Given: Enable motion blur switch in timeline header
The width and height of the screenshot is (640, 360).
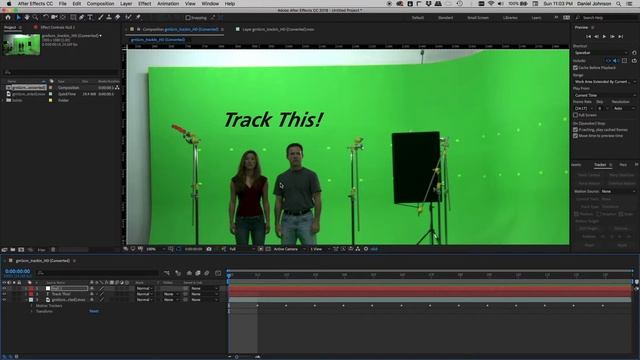Looking at the screenshot, I should tap(207, 273).
